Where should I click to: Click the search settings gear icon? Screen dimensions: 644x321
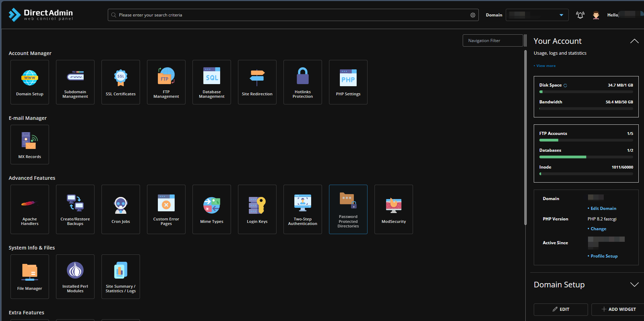(473, 15)
